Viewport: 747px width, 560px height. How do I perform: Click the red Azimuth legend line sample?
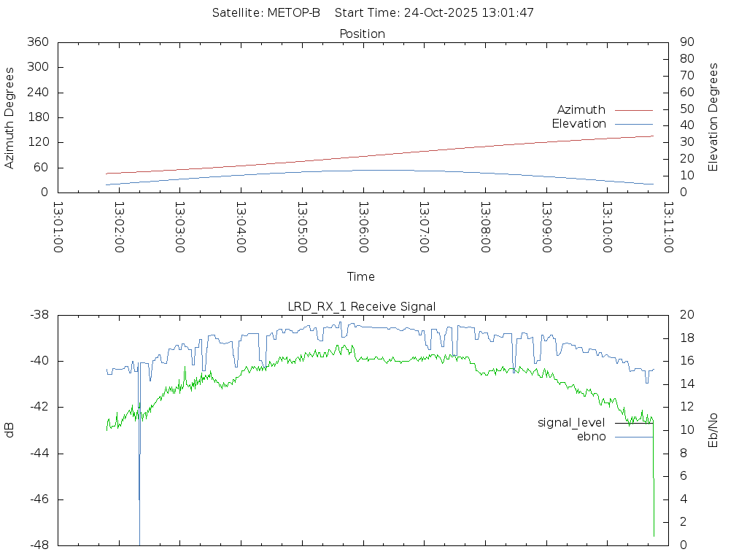pyautogui.click(x=633, y=110)
